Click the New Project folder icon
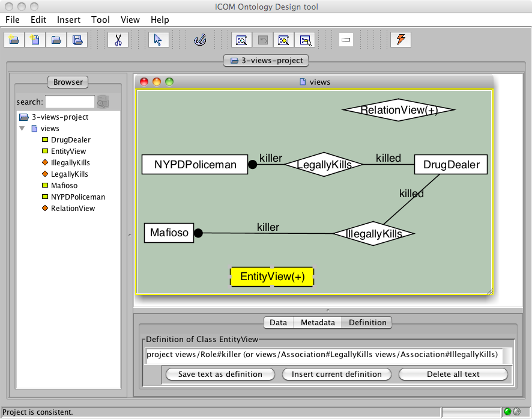The image size is (532, 419). pyautogui.click(x=14, y=40)
